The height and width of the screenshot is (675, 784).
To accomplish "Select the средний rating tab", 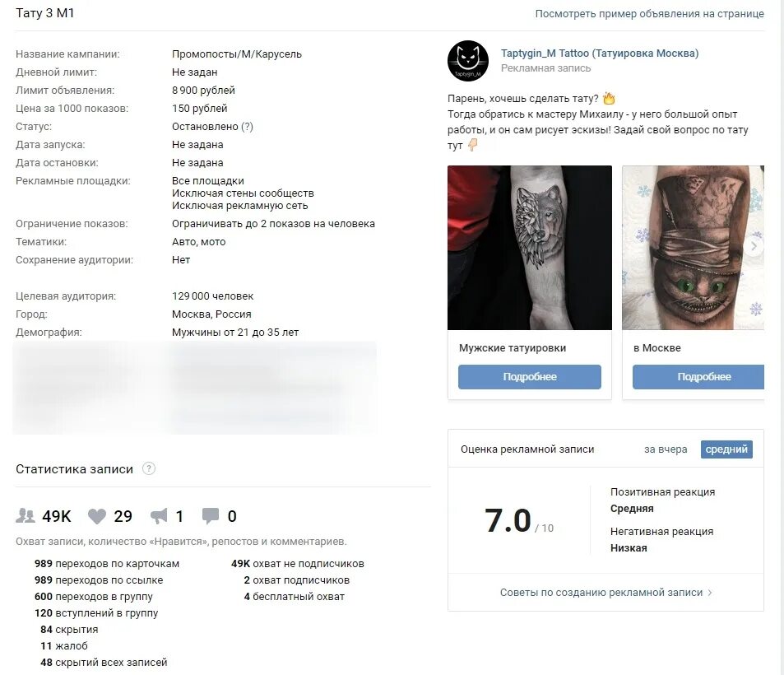I will point(726,449).
